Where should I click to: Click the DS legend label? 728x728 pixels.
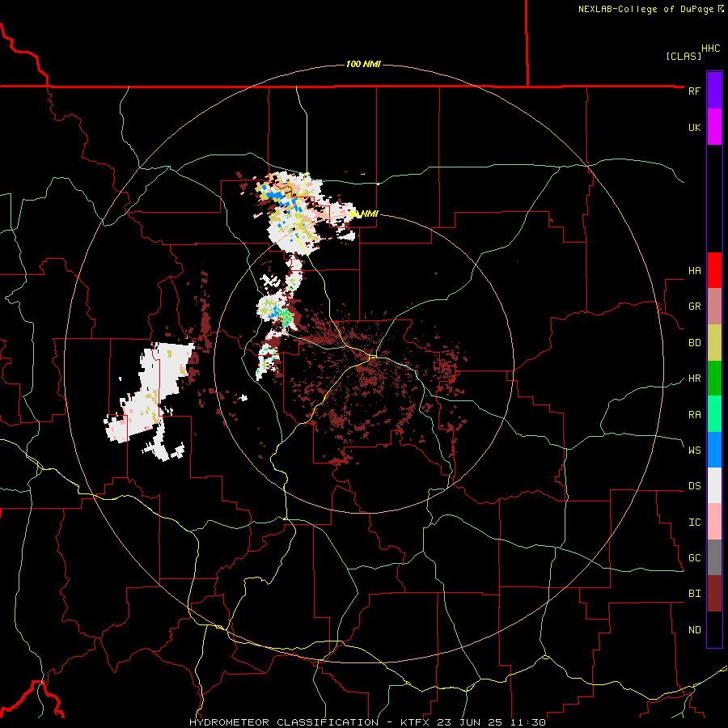pos(694,486)
